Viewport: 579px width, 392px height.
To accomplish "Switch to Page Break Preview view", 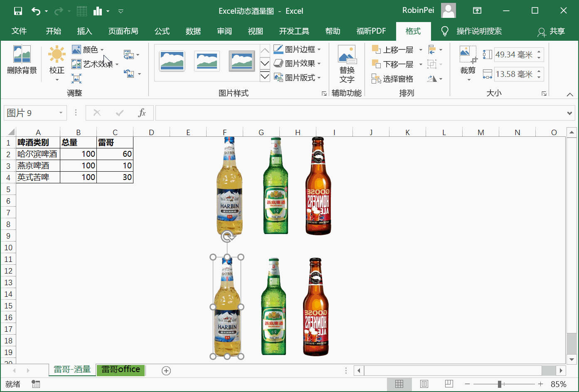I will tap(449, 384).
